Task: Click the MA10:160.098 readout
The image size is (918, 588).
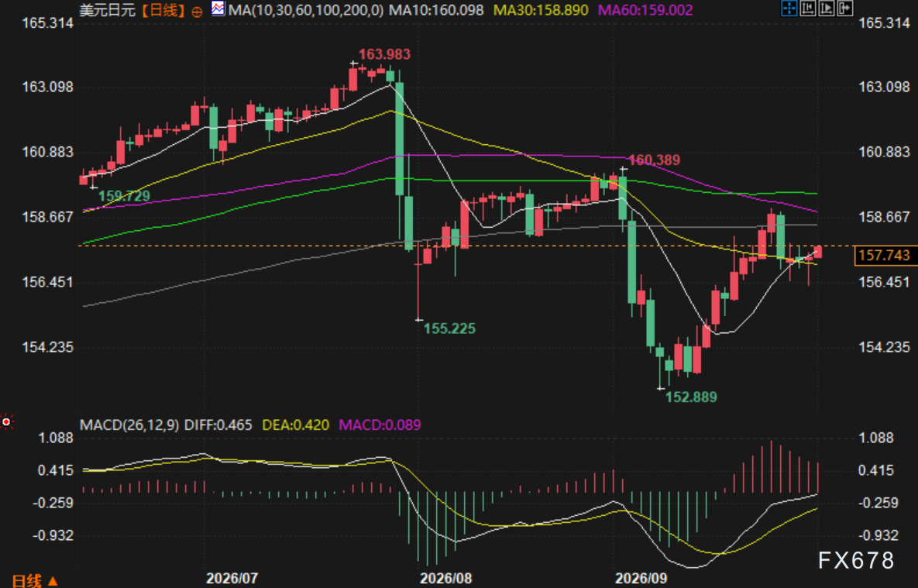Action: (x=436, y=10)
